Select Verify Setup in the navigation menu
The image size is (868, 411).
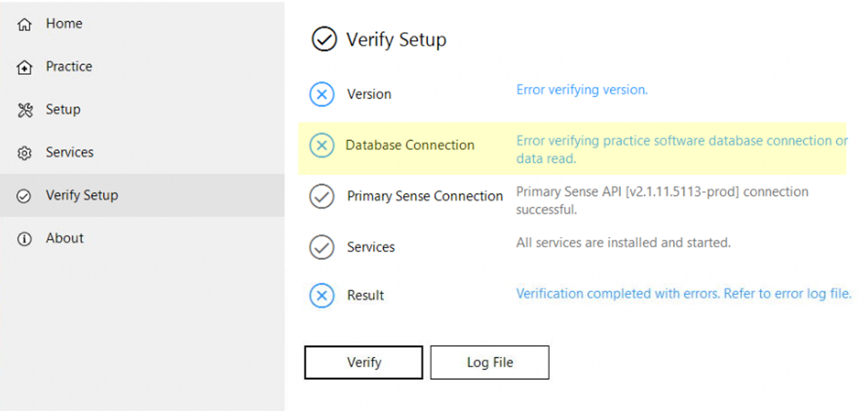pos(82,196)
